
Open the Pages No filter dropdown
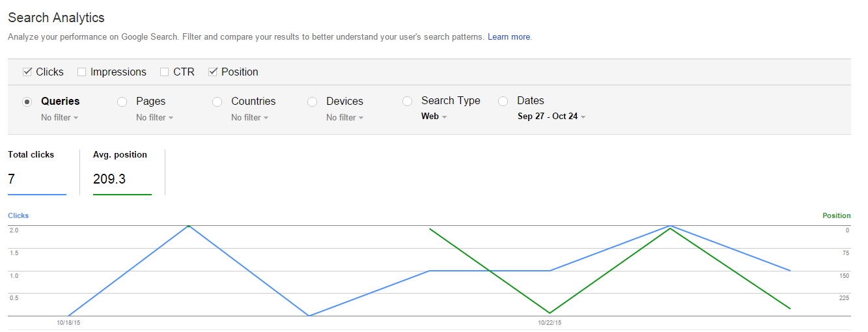(x=155, y=118)
